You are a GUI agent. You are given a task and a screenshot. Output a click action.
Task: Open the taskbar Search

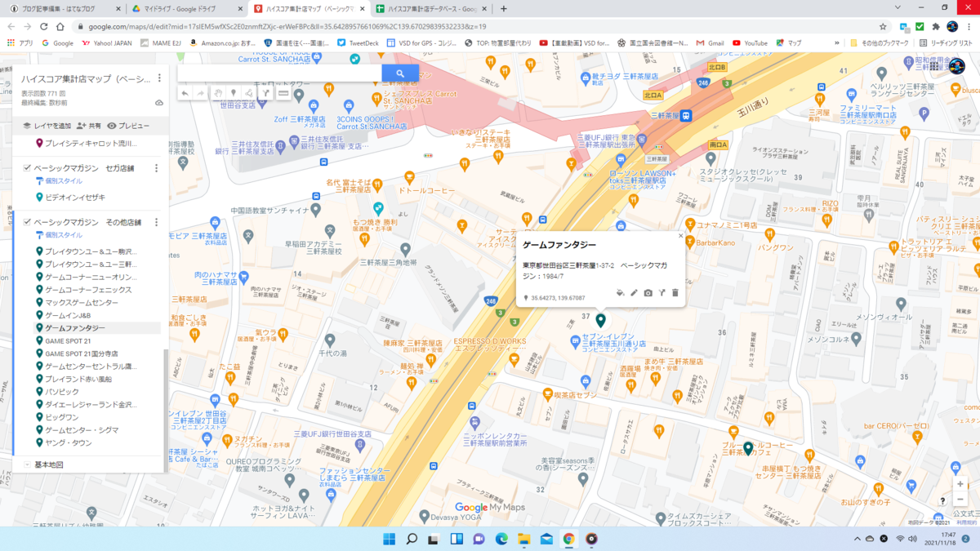412,539
